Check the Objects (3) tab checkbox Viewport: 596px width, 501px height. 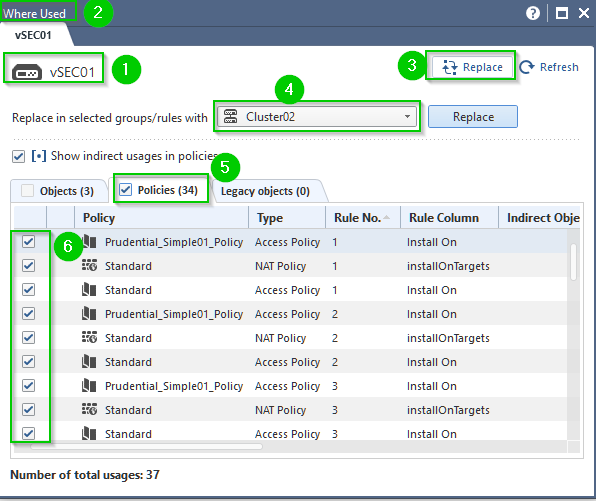[27, 190]
